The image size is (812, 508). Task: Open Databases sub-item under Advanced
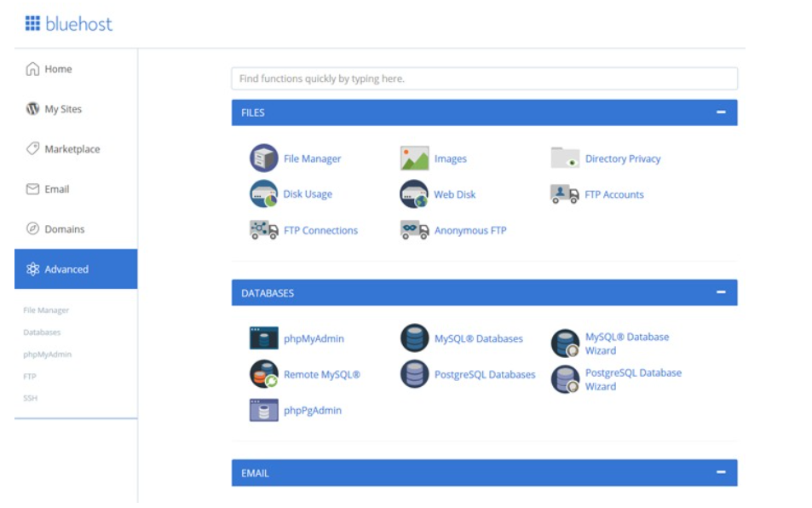click(42, 332)
